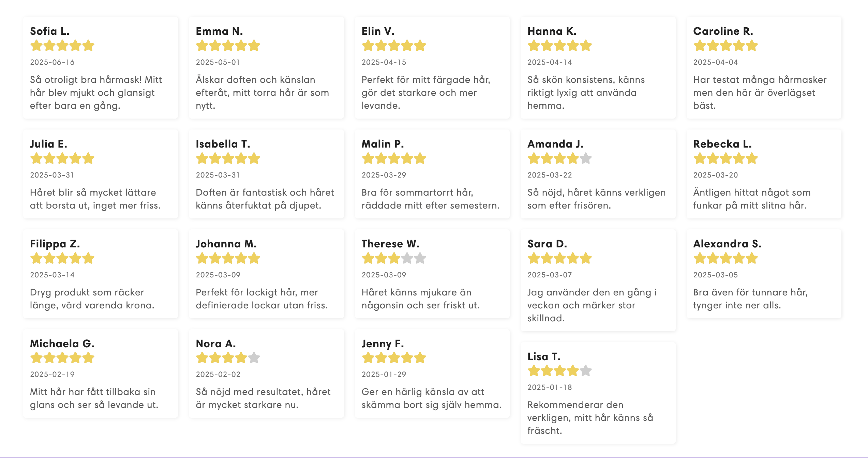Click the star rating under Michaela G.
This screenshot has height=458, width=868.
pyautogui.click(x=62, y=358)
